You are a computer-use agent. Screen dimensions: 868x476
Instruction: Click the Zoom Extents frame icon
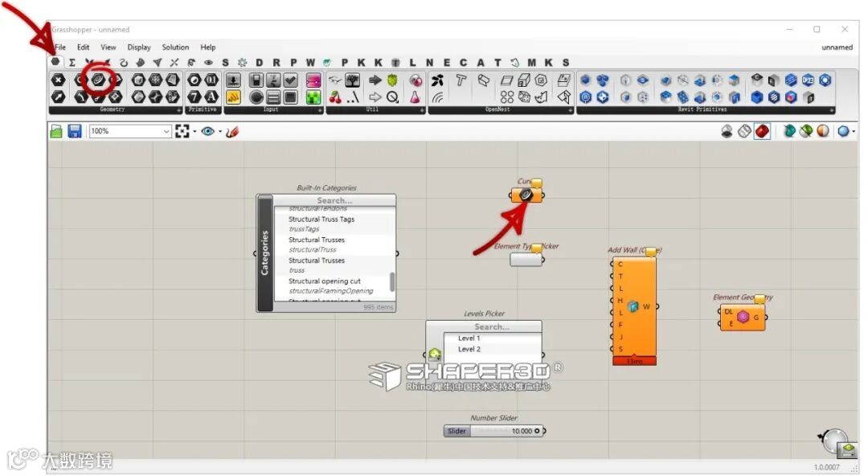click(182, 131)
